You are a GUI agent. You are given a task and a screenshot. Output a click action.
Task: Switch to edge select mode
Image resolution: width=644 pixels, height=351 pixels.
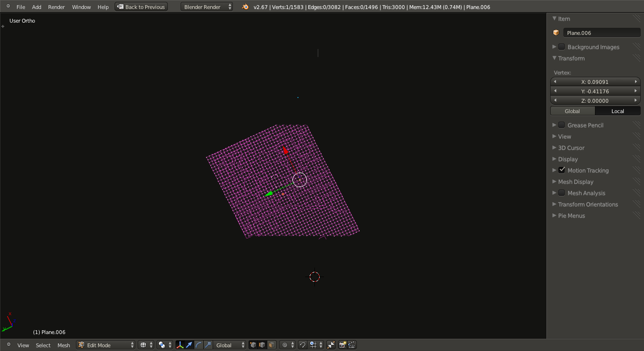pyautogui.click(x=262, y=345)
